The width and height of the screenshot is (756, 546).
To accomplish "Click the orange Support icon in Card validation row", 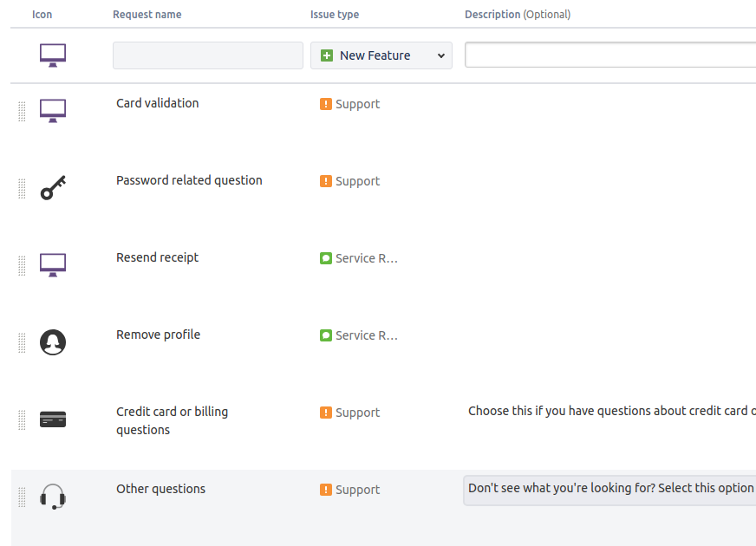I will click(x=326, y=104).
